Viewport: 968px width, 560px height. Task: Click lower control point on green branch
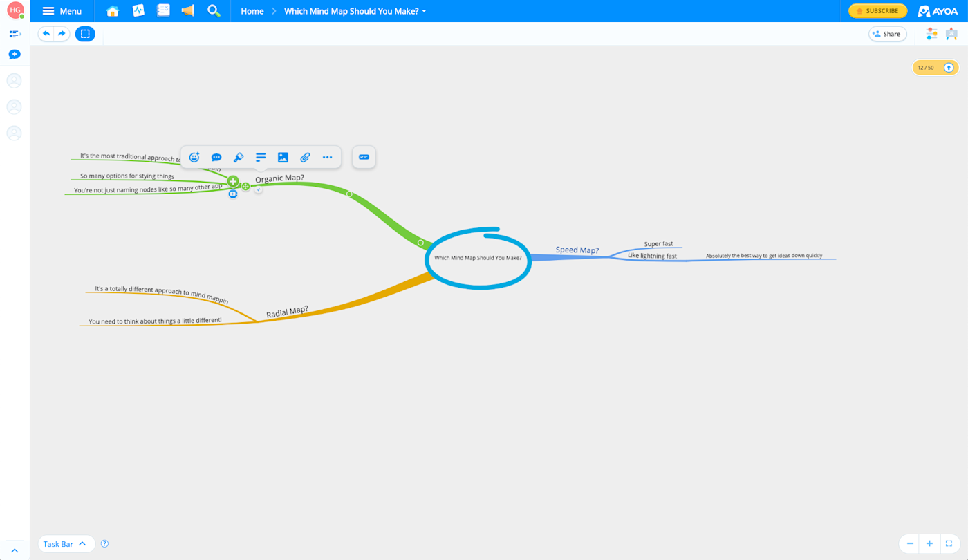point(420,243)
